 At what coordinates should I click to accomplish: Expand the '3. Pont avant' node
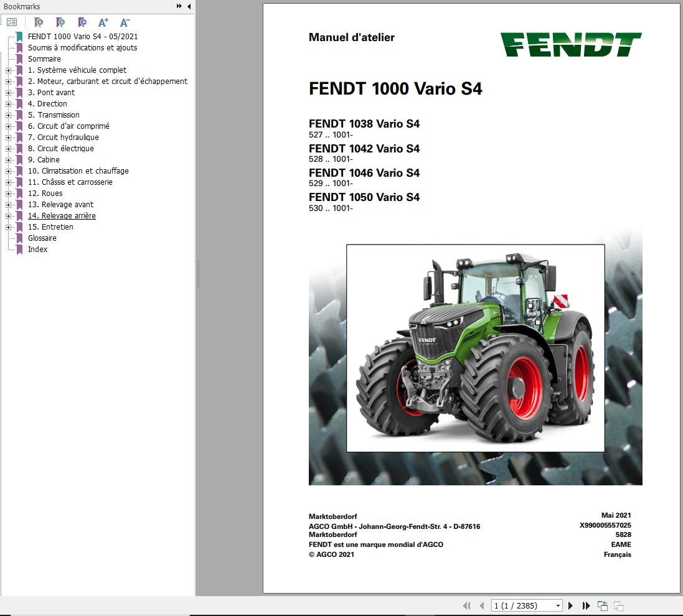point(8,93)
